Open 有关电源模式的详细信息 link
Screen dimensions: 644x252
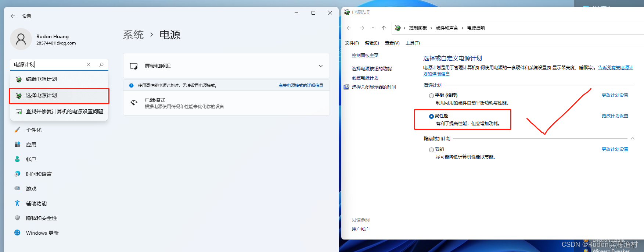click(x=301, y=85)
